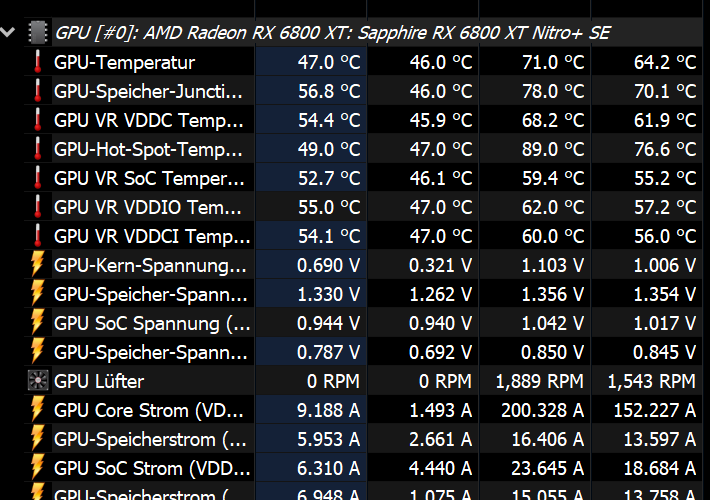Click thermometer icon beside GPU VR SoC Temper...
Image resolution: width=710 pixels, height=500 pixels.
[x=38, y=178]
